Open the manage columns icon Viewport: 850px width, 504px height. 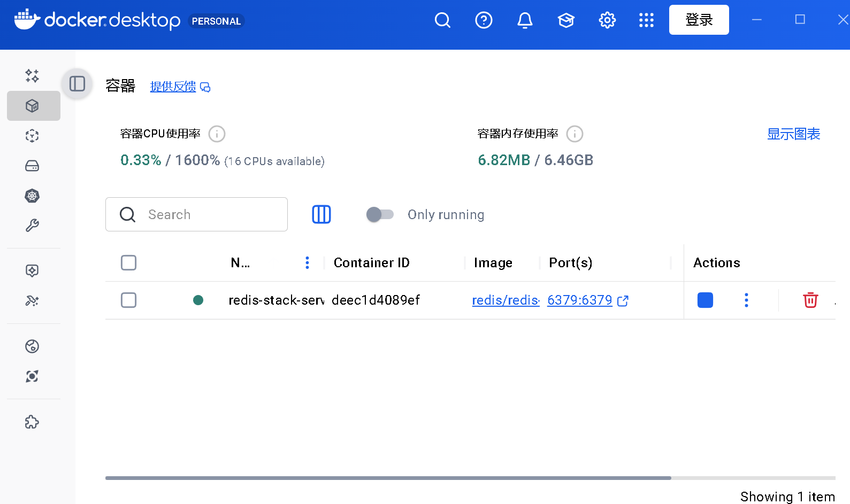(x=321, y=214)
